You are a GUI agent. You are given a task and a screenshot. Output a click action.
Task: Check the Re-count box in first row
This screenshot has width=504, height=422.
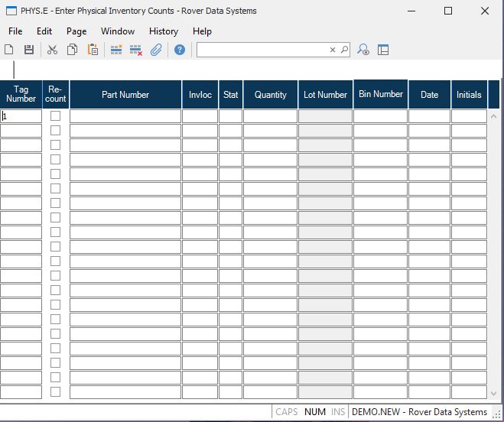(55, 116)
